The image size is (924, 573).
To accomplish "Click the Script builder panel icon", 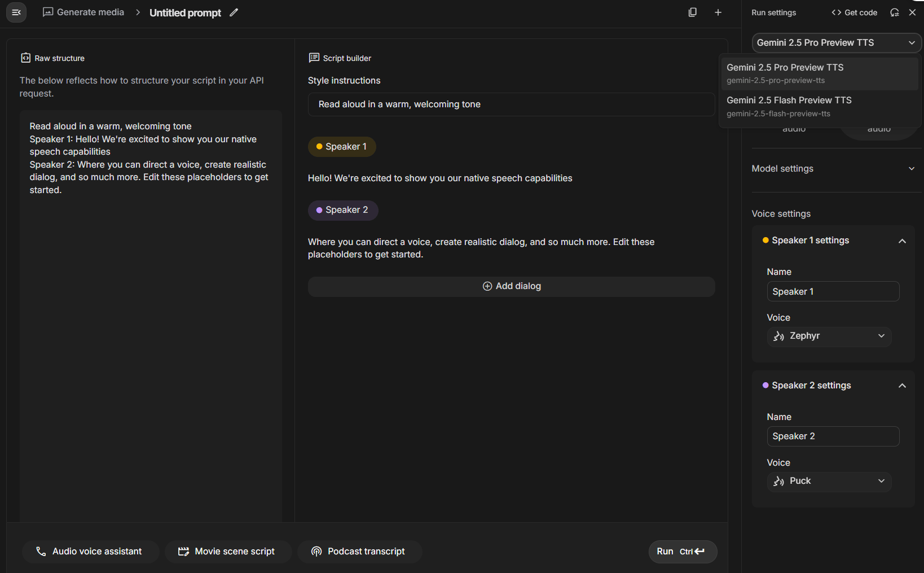I will click(x=314, y=58).
